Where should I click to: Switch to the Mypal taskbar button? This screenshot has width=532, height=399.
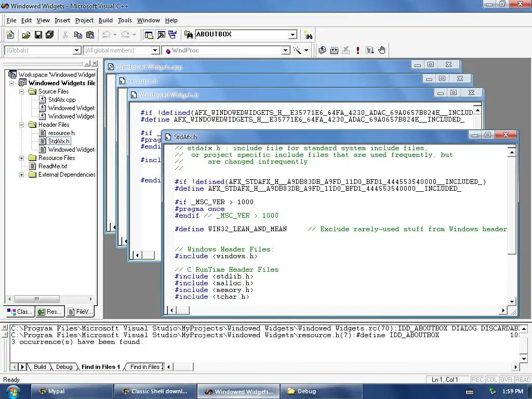point(72,392)
